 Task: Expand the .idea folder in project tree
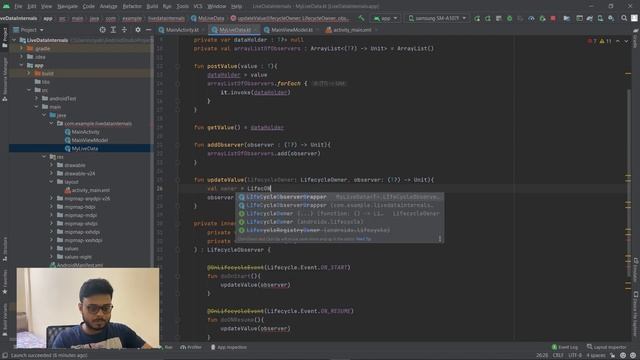coord(22,57)
